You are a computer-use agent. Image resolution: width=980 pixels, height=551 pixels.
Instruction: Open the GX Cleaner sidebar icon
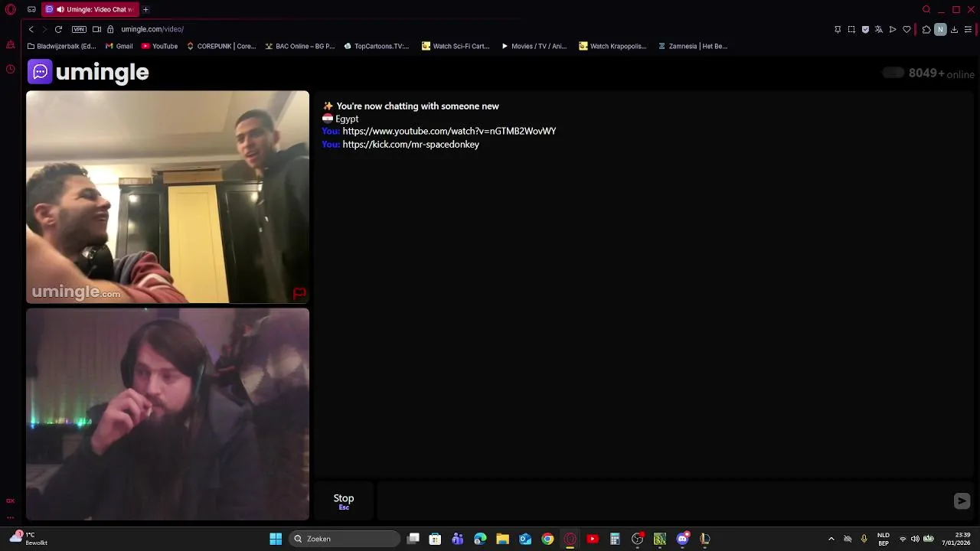pyautogui.click(x=11, y=45)
